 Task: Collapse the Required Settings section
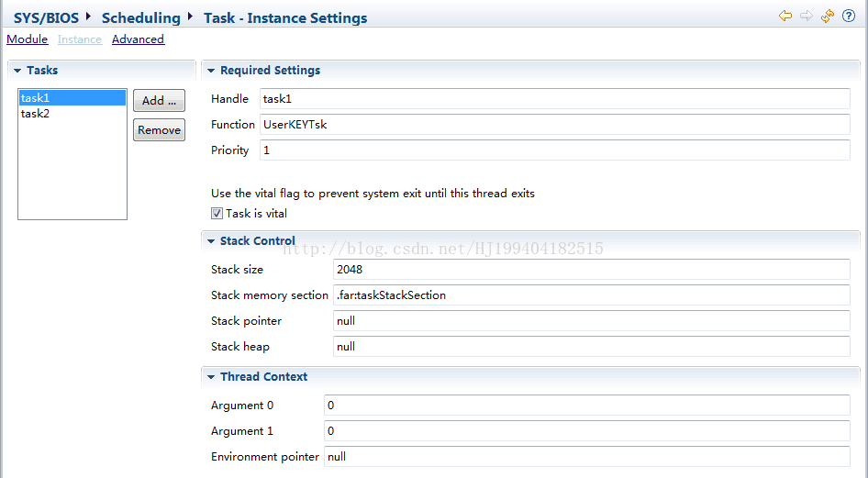click(211, 71)
